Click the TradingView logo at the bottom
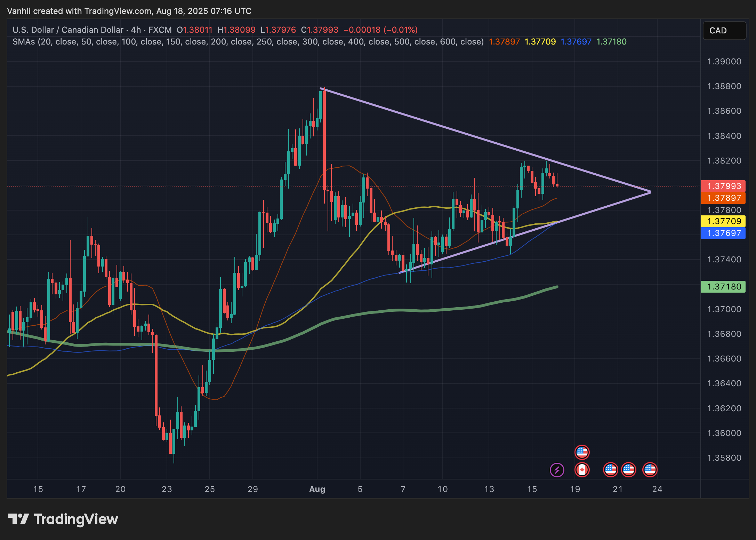This screenshot has height=540, width=756. pyautogui.click(x=63, y=519)
